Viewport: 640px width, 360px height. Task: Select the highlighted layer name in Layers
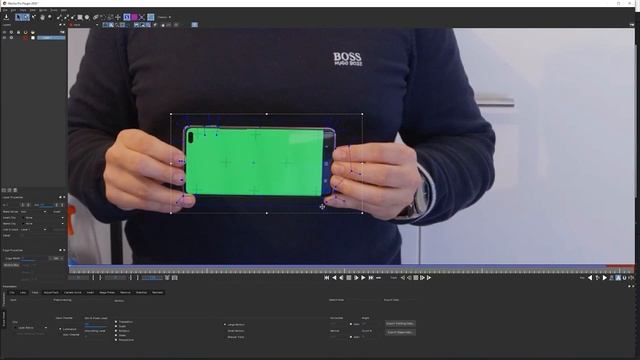tap(51, 38)
